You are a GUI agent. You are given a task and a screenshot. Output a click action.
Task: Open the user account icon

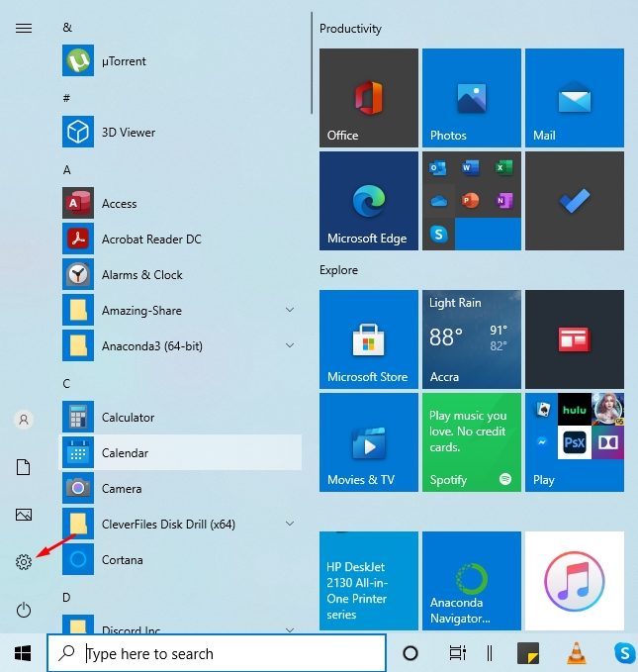pyautogui.click(x=24, y=419)
